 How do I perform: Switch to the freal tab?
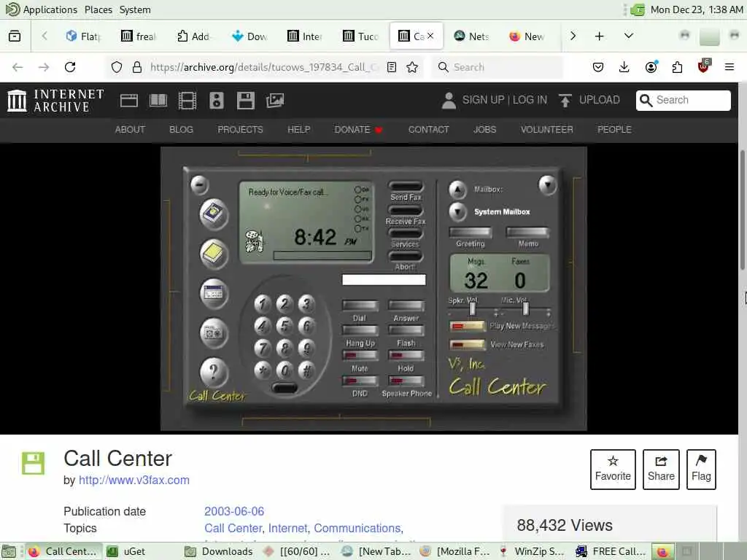tap(139, 36)
